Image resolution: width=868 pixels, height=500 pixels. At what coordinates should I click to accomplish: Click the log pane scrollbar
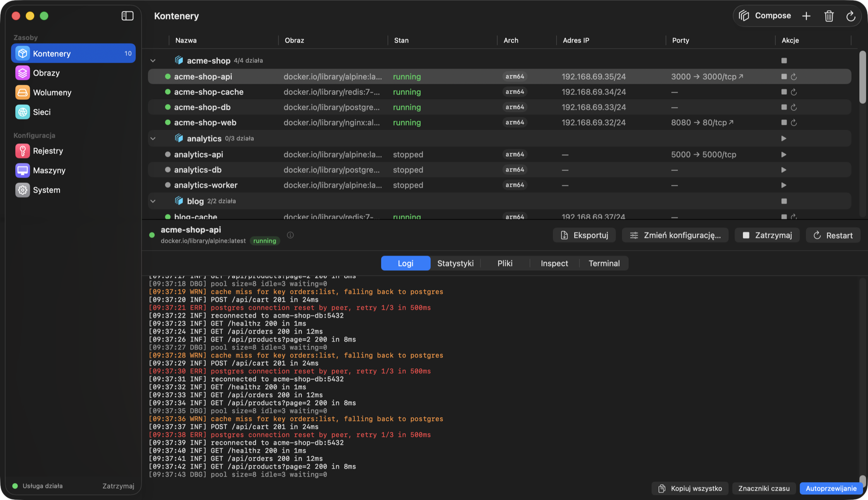click(x=862, y=481)
